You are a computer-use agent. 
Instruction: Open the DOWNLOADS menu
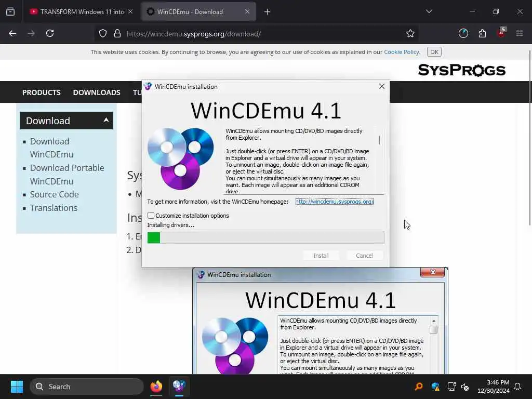(97, 92)
